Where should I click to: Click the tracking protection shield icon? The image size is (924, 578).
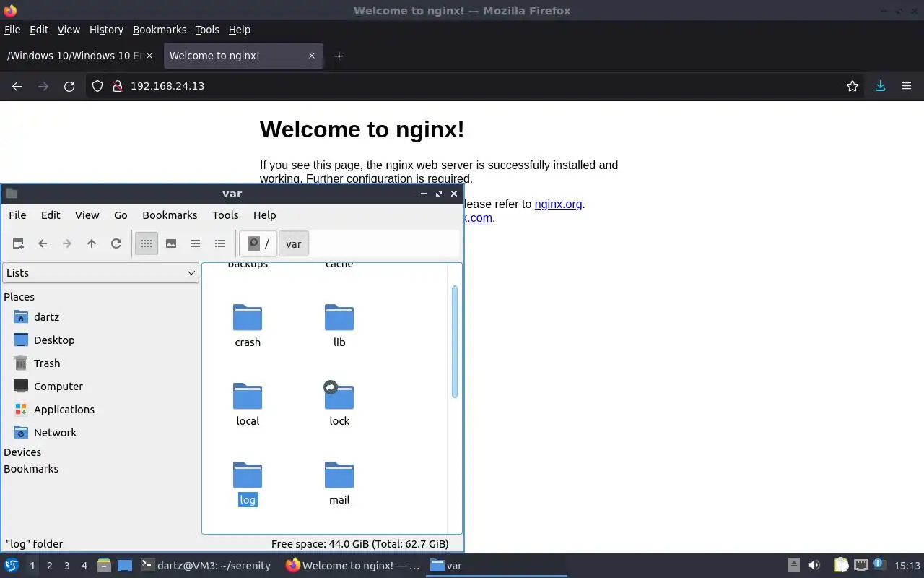click(x=97, y=86)
